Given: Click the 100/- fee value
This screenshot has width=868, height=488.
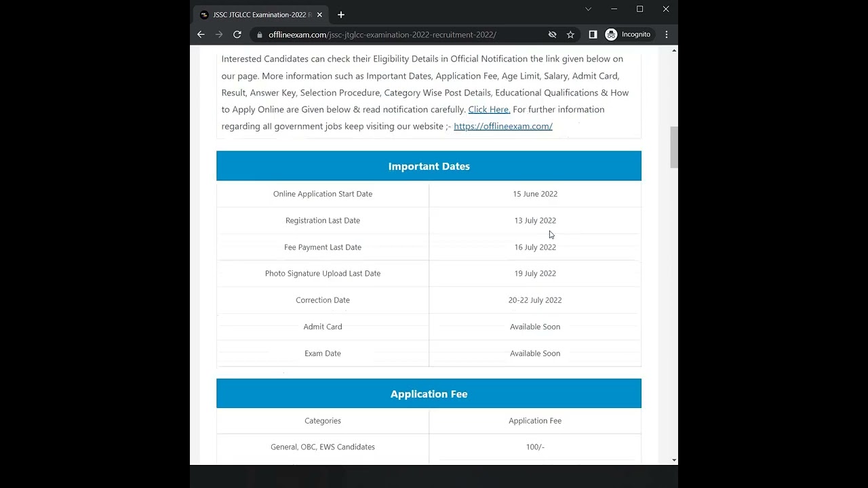Looking at the screenshot, I should coord(535,447).
